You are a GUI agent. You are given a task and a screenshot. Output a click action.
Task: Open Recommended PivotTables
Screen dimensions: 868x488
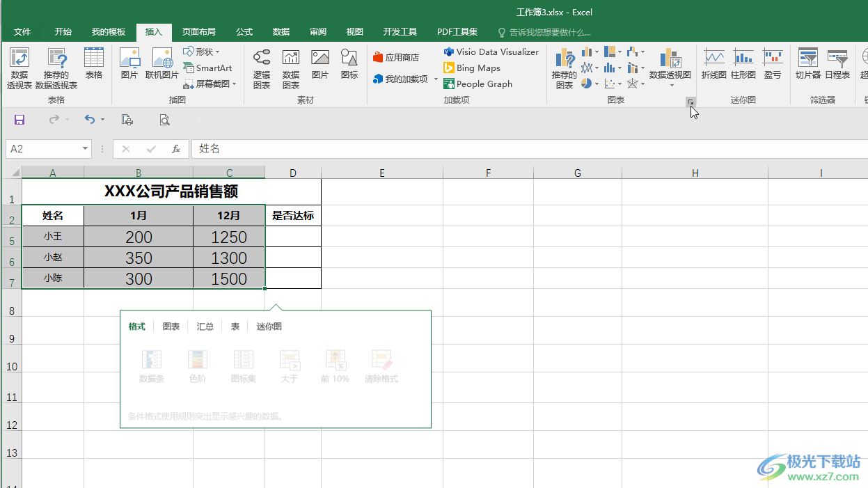click(x=56, y=68)
